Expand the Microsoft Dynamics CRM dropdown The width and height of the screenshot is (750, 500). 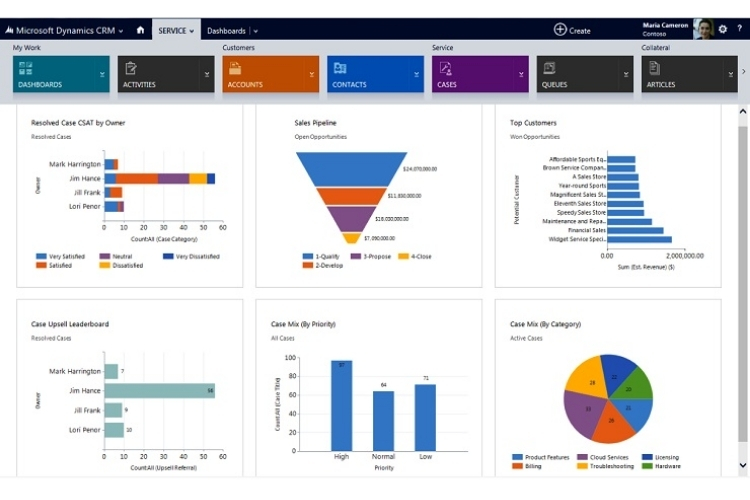[x=121, y=31]
